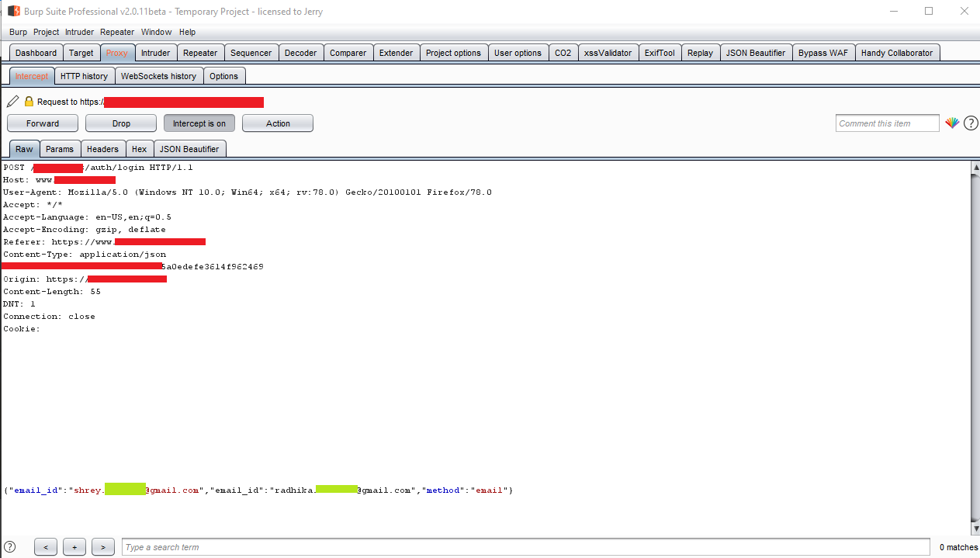Toggle the Intercept is on button
The height and width of the screenshot is (558, 980).
pos(199,123)
